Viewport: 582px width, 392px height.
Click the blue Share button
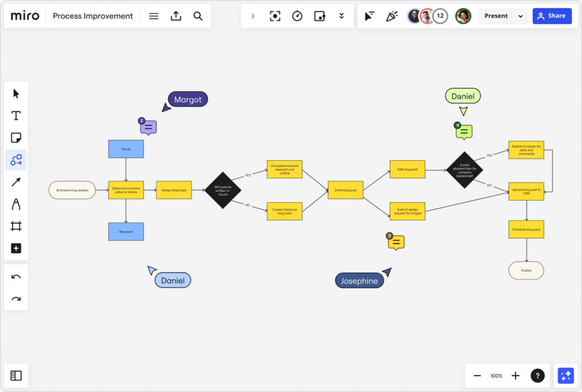click(x=552, y=16)
